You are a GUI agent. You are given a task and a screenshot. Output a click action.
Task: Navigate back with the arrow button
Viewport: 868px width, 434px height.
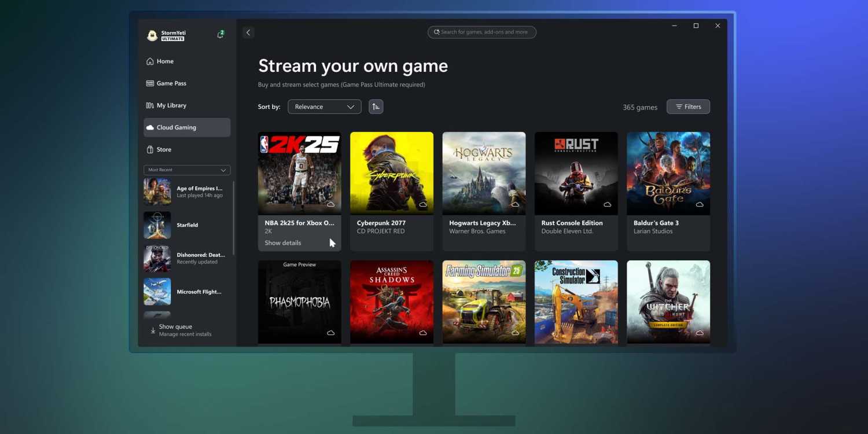pyautogui.click(x=248, y=32)
